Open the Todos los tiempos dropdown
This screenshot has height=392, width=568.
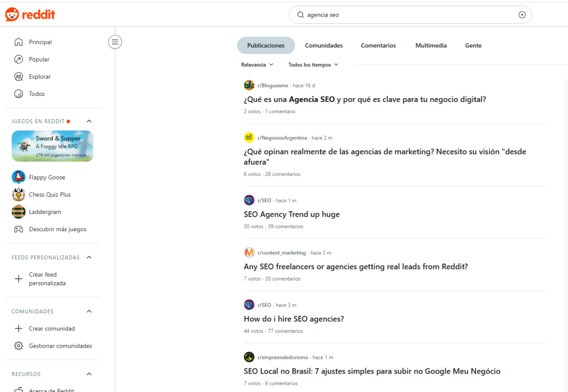click(313, 65)
